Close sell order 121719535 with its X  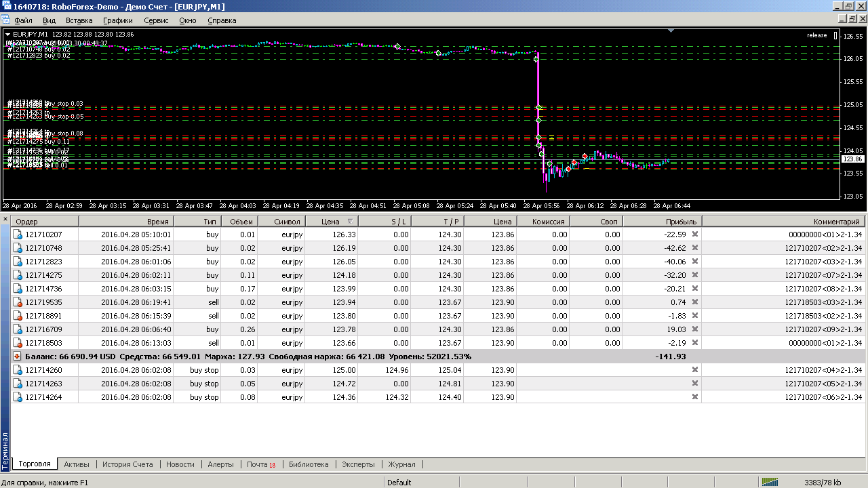click(x=695, y=302)
